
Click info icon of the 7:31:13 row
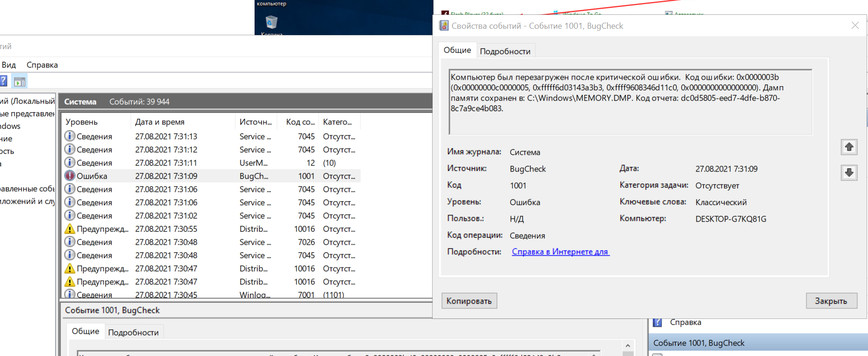click(x=70, y=136)
